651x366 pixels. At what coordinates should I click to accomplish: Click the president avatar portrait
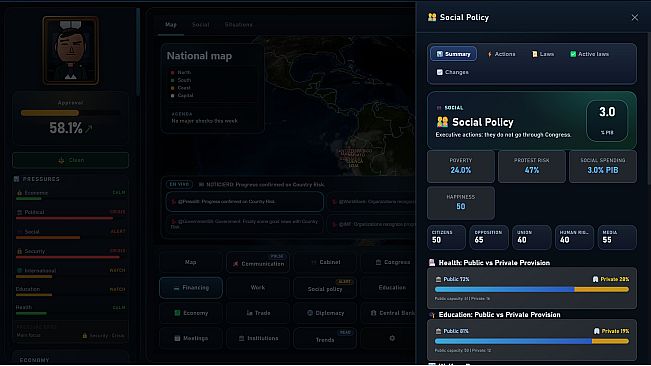click(71, 50)
